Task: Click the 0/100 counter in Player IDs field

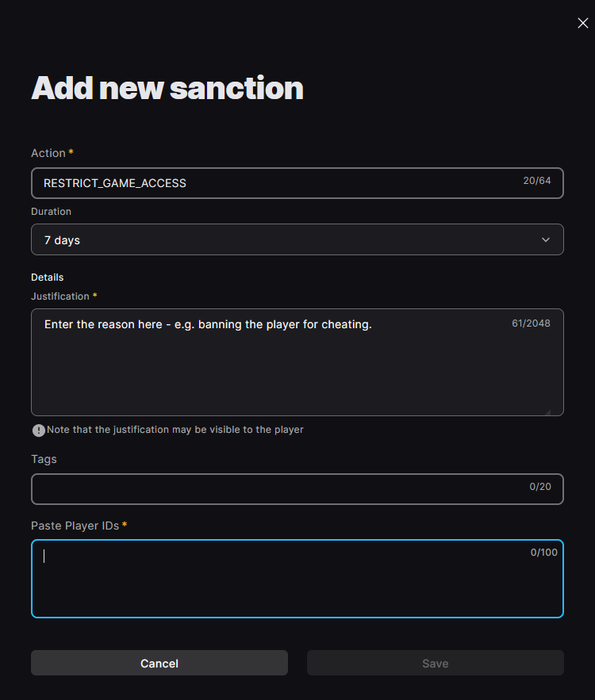Action: (x=543, y=553)
